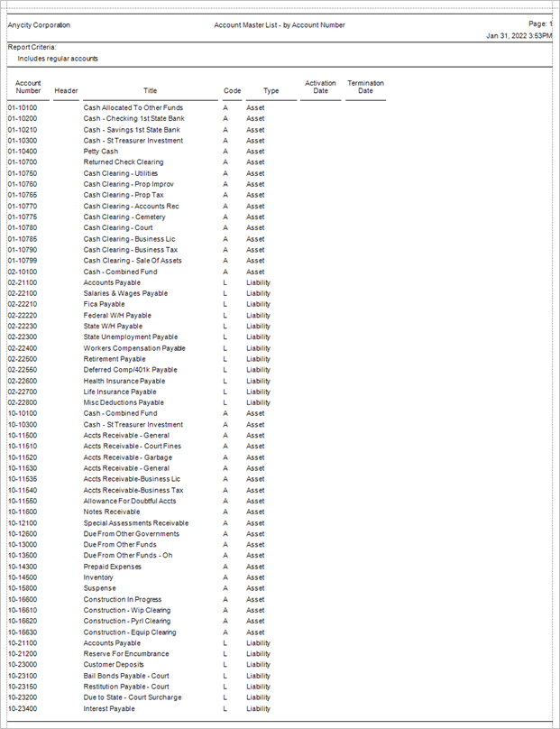This screenshot has height=729, width=560.
Task: Click the Title column header
Action: 150,90
